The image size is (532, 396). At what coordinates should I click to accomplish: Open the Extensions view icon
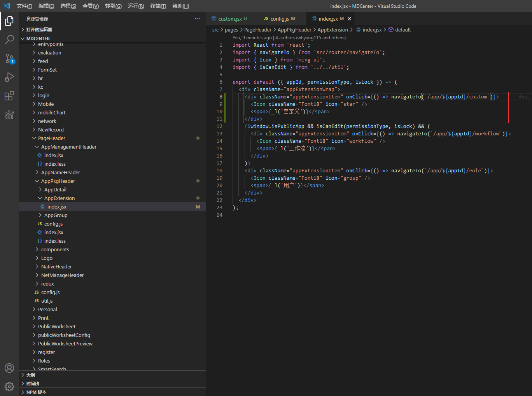pyautogui.click(x=9, y=96)
